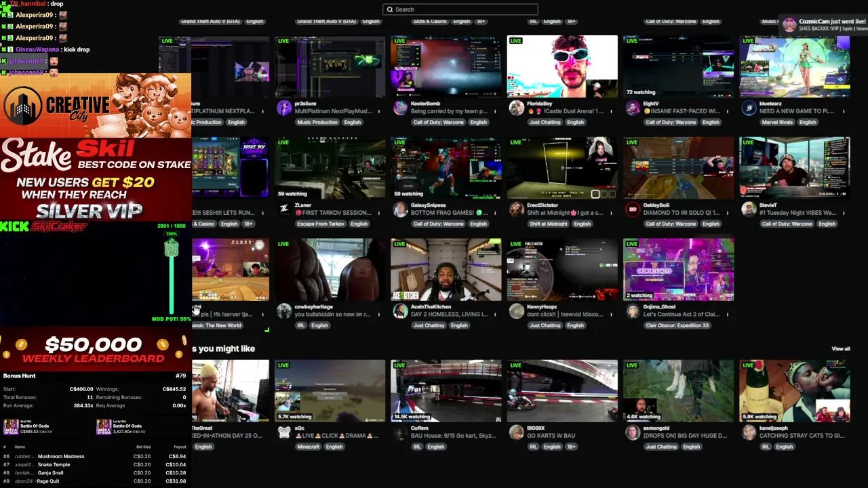Click the Search input field
The image size is (868, 488).
click(460, 9)
